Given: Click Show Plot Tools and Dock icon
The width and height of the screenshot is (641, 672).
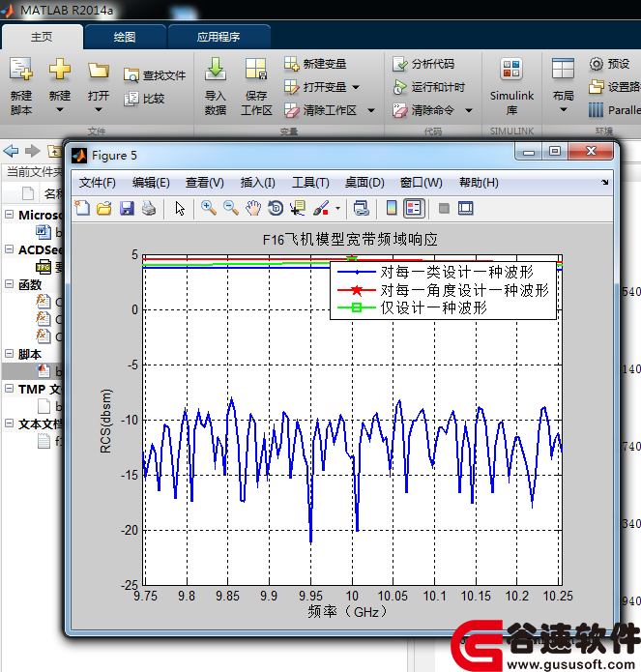Looking at the screenshot, I should (x=466, y=208).
